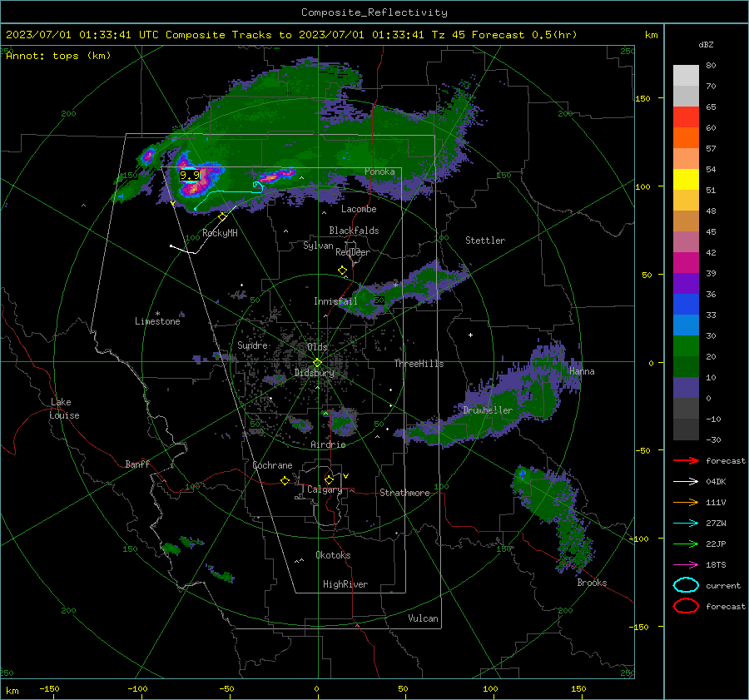Screen dimensions: 749x700
Task: Click the yellow diamond radar-center marker above Didsbury
Action: click(317, 362)
